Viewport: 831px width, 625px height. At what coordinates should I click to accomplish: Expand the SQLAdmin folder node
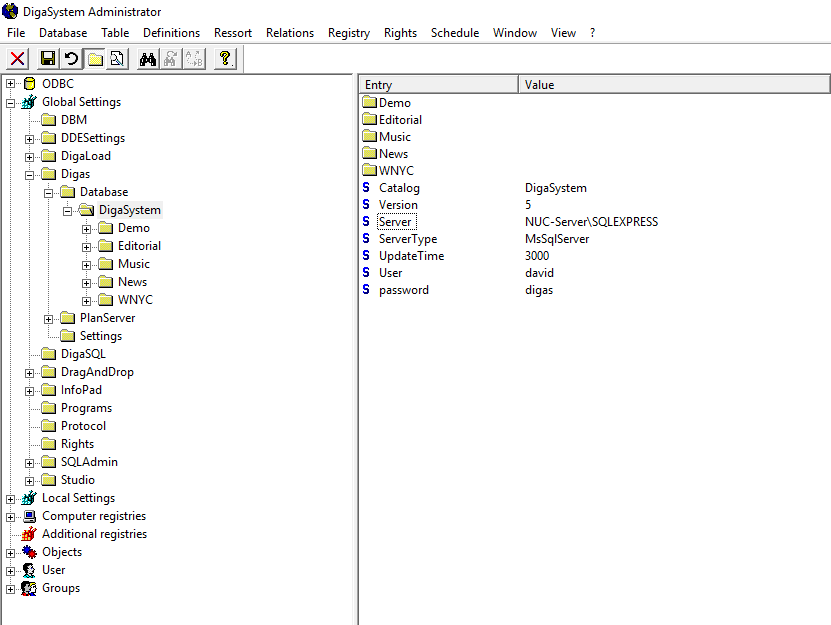coord(30,462)
